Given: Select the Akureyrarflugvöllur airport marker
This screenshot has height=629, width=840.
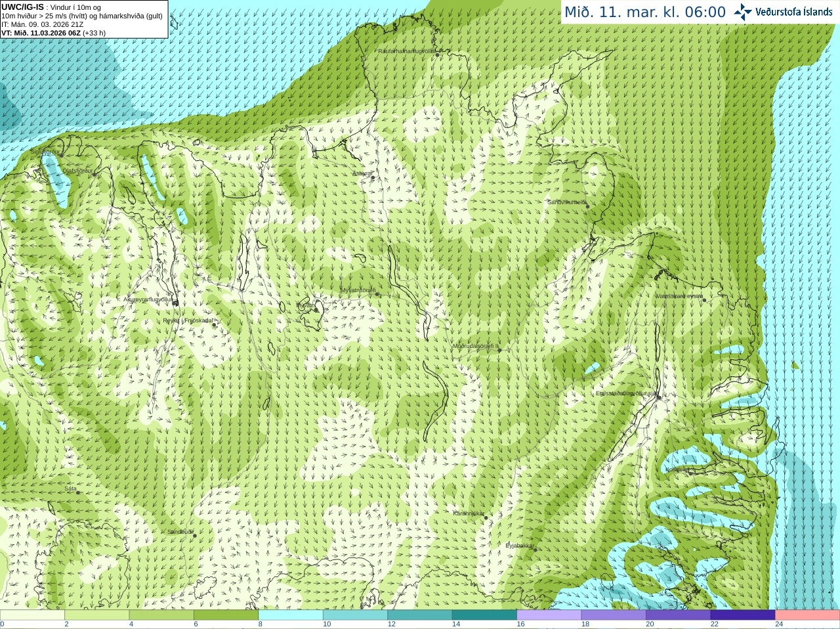Looking at the screenshot, I should click(x=175, y=303).
